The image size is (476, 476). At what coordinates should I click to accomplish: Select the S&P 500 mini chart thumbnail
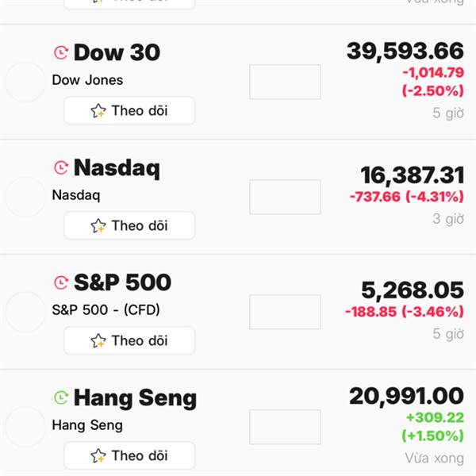285,312
